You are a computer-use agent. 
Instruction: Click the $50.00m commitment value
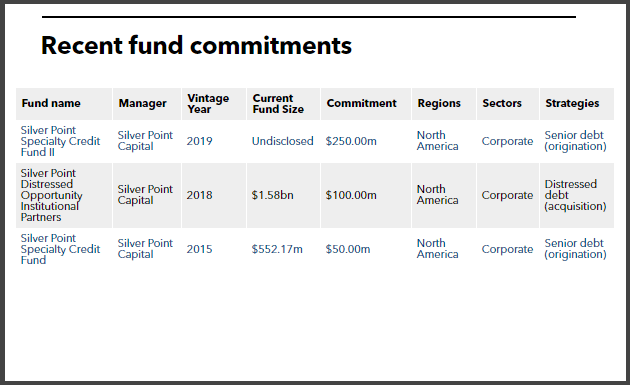pos(348,249)
